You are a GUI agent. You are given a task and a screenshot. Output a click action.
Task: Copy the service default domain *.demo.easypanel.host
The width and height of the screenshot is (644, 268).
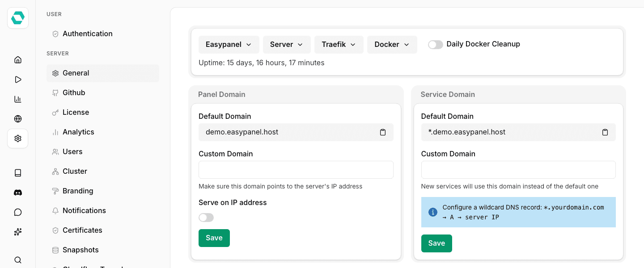pyautogui.click(x=605, y=132)
